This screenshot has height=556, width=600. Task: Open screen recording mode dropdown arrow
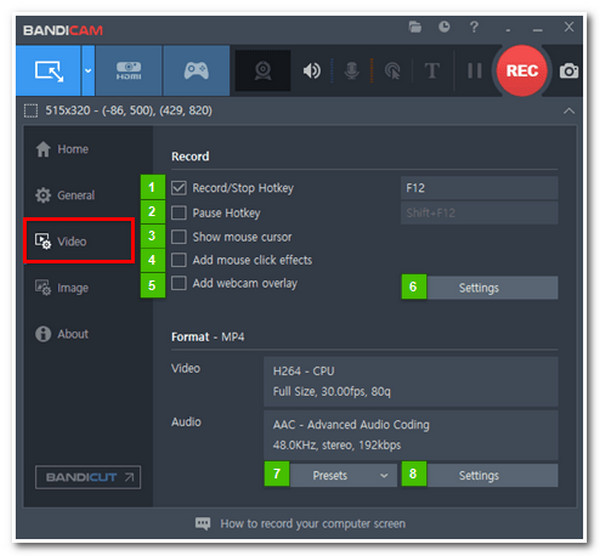coord(88,71)
